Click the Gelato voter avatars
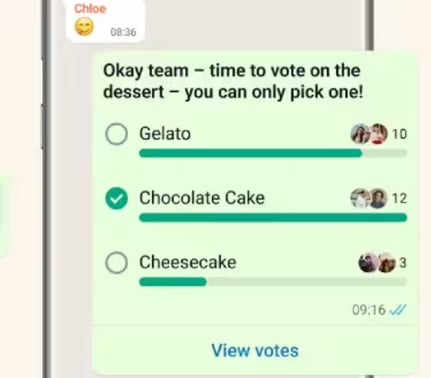The image size is (431, 378). [369, 134]
